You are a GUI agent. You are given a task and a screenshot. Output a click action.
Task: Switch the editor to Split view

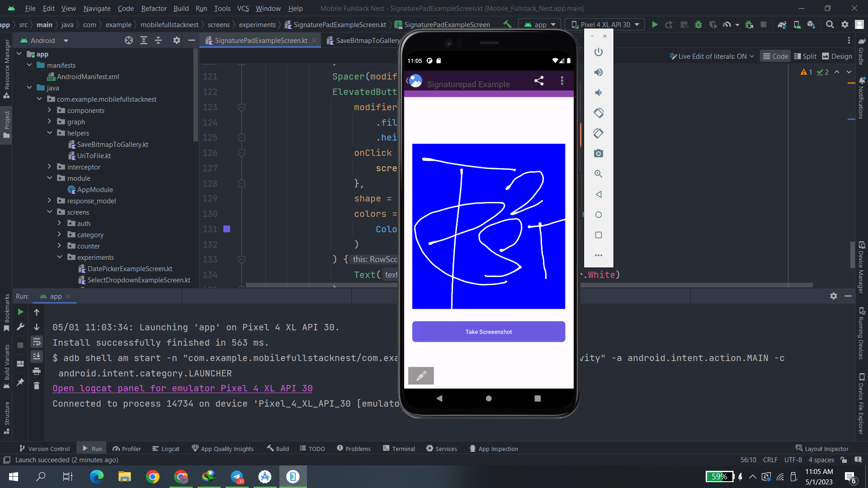point(805,56)
